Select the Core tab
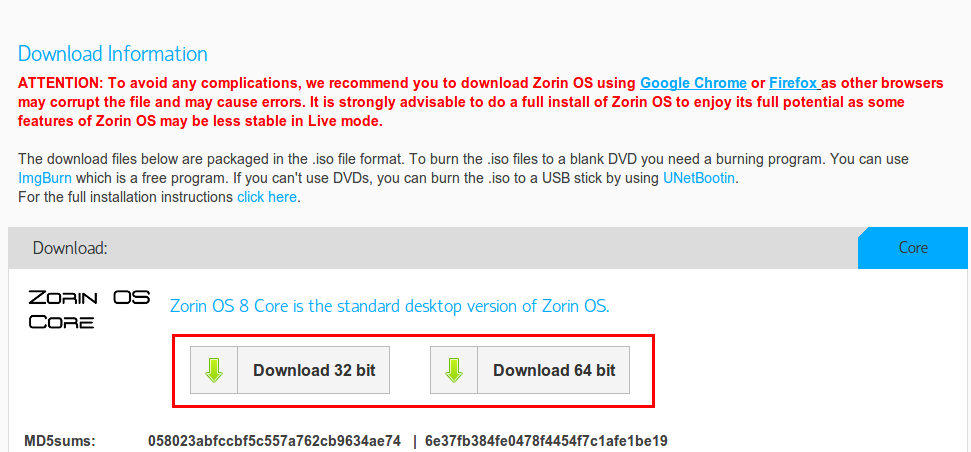The width and height of the screenshot is (971, 452). (x=913, y=248)
